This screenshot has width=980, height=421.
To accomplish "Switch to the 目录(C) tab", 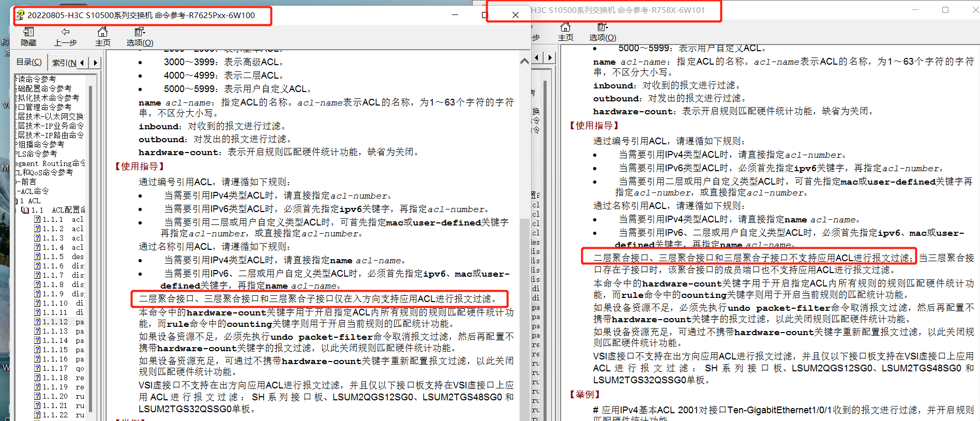I will (29, 62).
